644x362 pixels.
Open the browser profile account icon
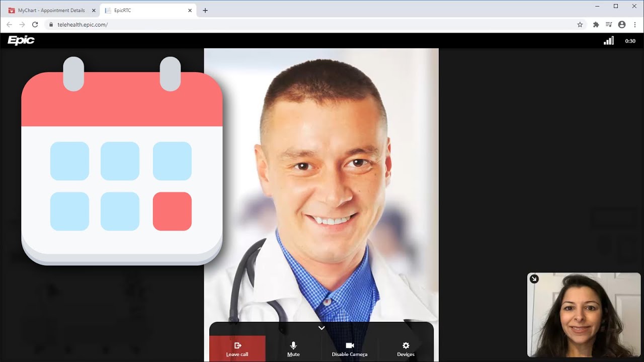(622, 25)
